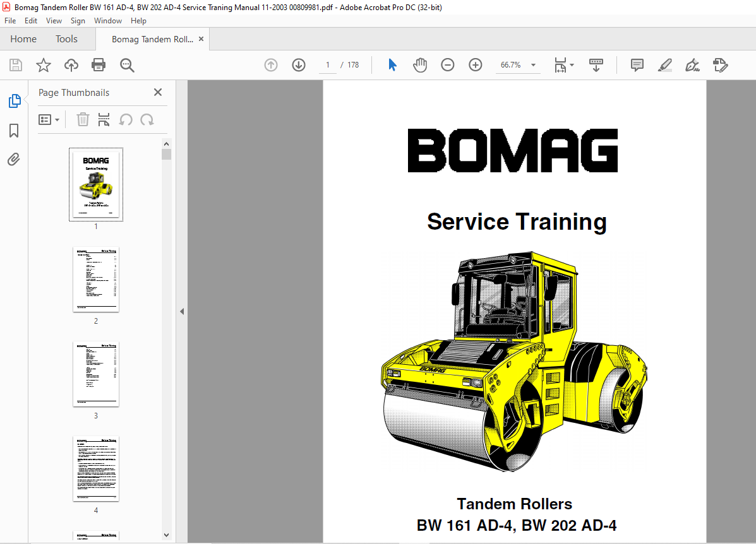Switch to the Home tab
Viewport: 756px width, 544px height.
point(23,39)
